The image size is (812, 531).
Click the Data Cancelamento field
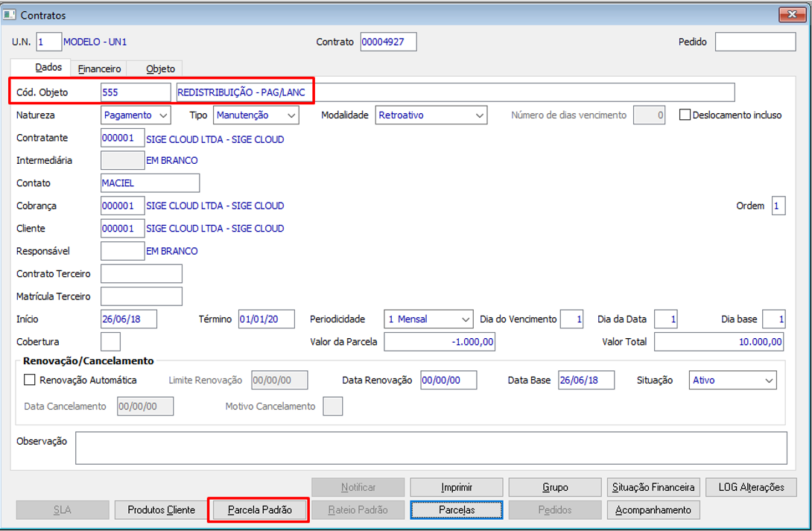click(x=145, y=407)
